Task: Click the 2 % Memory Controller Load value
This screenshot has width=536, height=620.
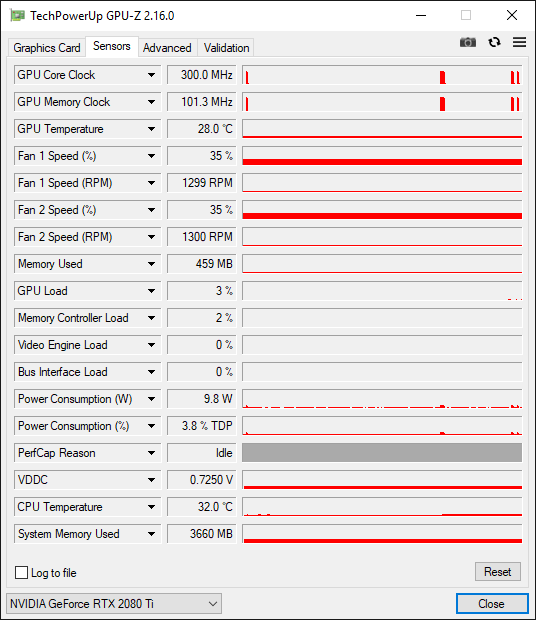Action: point(202,318)
